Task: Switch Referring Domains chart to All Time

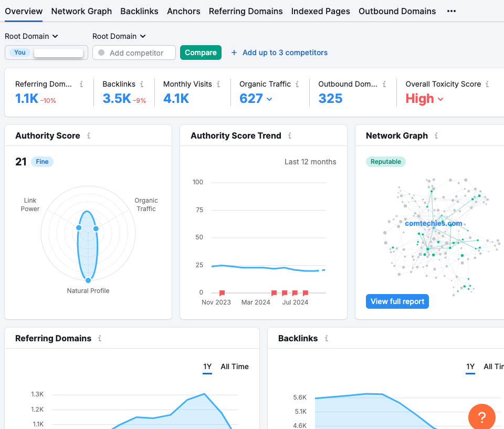Action: point(235,367)
